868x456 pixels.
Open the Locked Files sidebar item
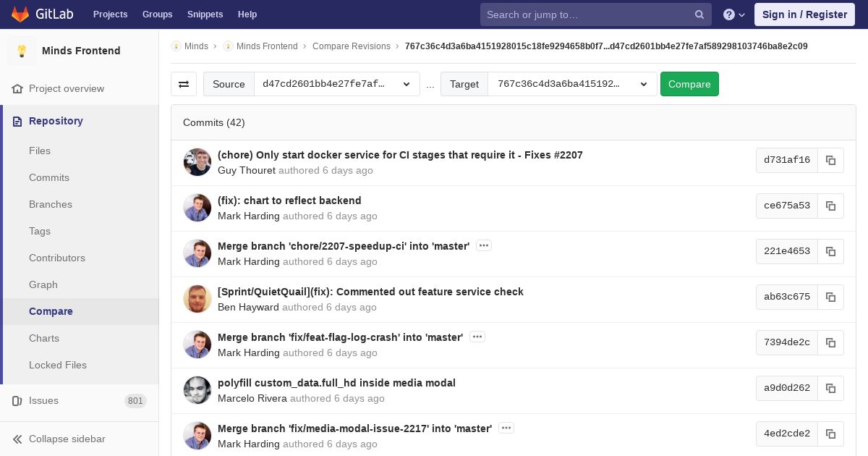(x=58, y=365)
